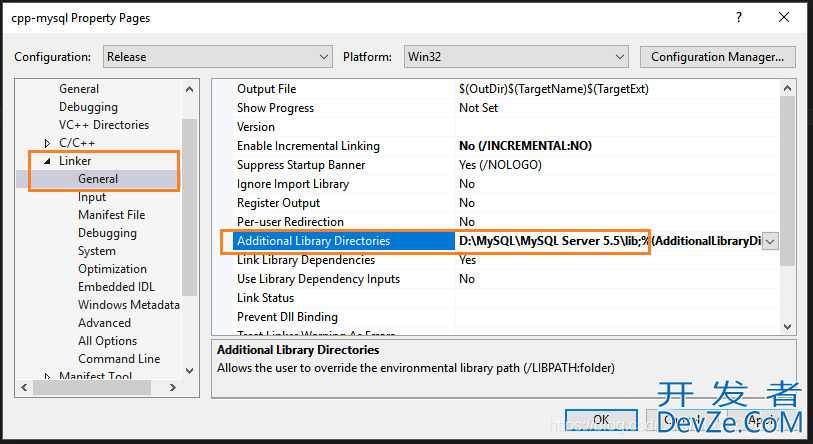Click the Yes value of Link Library Dependencies
The height and width of the screenshot is (444, 813).
[x=467, y=260]
